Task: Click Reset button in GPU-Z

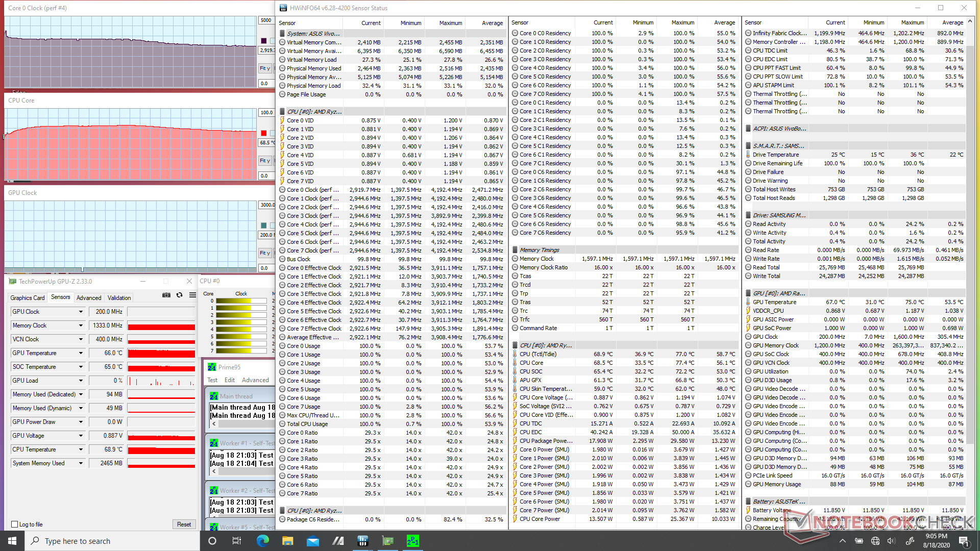Action: (x=184, y=524)
